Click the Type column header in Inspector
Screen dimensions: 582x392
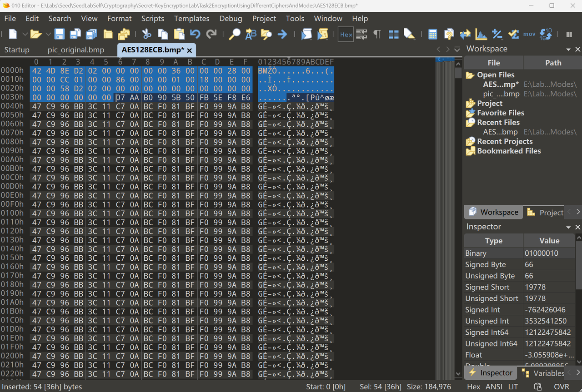pos(494,241)
